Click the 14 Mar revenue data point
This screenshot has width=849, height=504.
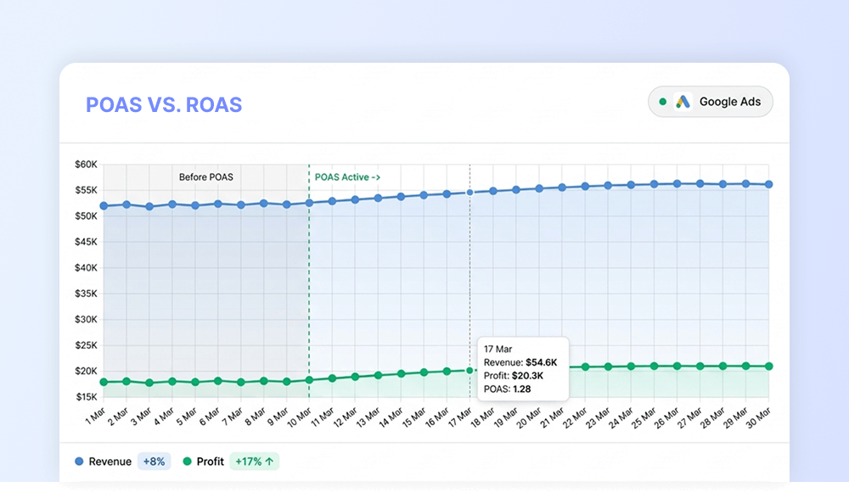pyautogui.click(x=402, y=197)
